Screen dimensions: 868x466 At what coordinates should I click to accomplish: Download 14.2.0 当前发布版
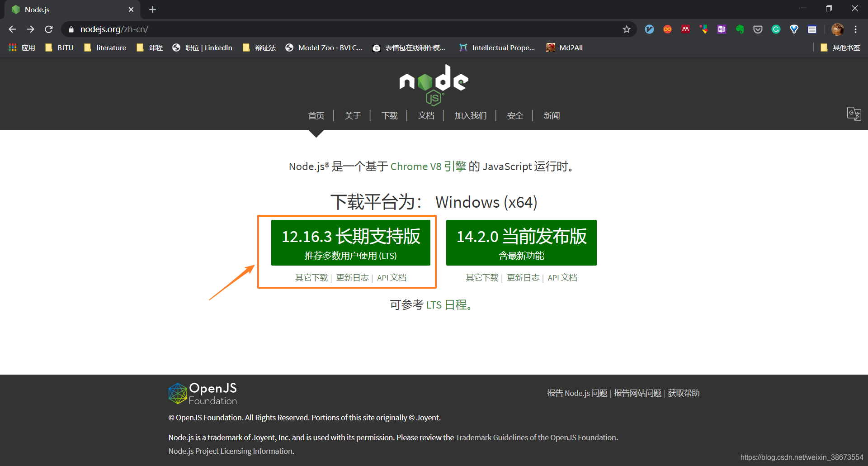coord(521,243)
